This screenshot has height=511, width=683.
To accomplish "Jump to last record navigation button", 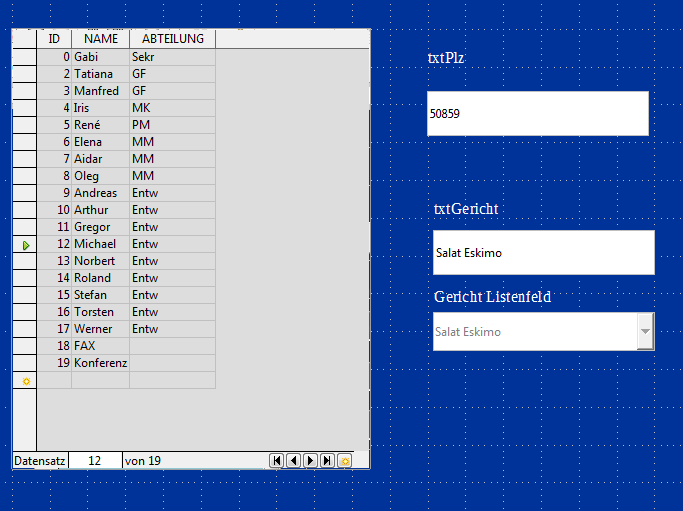I will (328, 460).
